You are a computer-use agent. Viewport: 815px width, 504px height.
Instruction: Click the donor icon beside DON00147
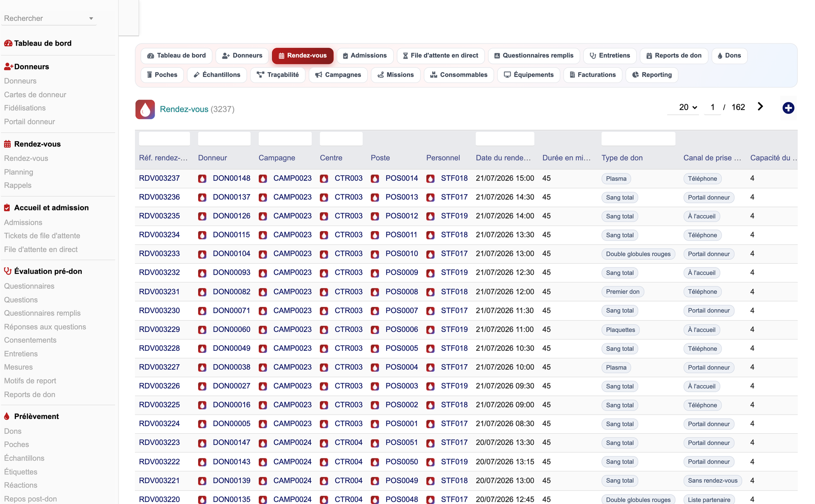[202, 443]
